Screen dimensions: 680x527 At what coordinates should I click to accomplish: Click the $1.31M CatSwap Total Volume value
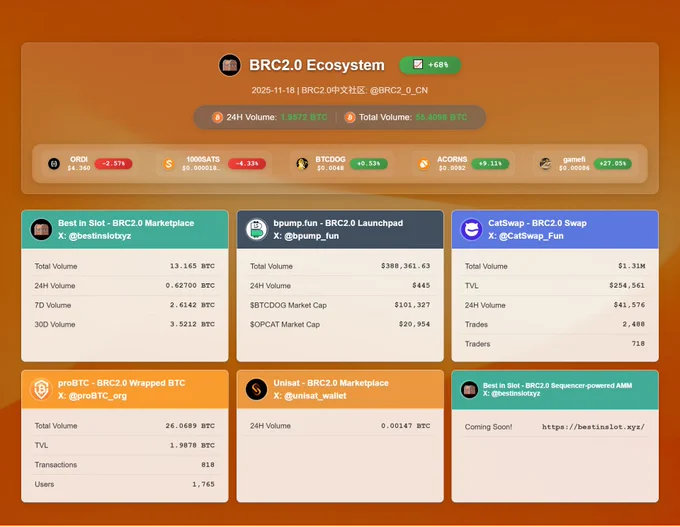[x=631, y=266]
